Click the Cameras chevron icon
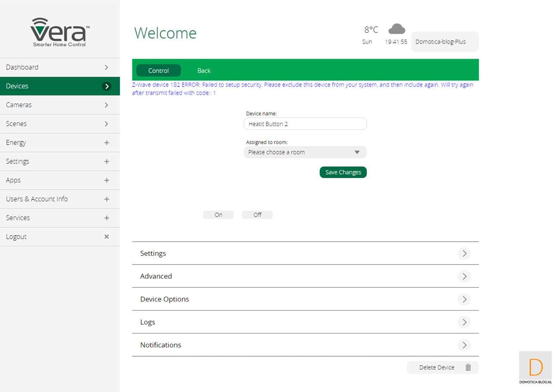Viewport: 560px width, 392px height. coord(106,105)
